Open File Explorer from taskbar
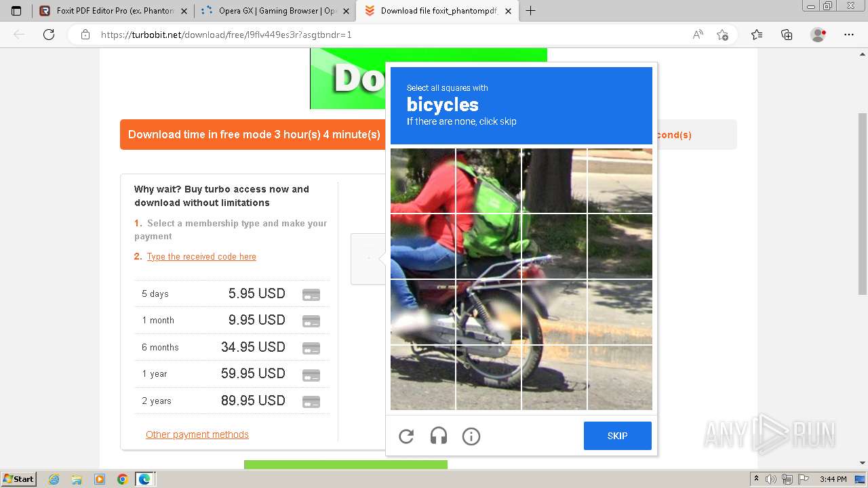The image size is (868, 488). (x=77, y=479)
